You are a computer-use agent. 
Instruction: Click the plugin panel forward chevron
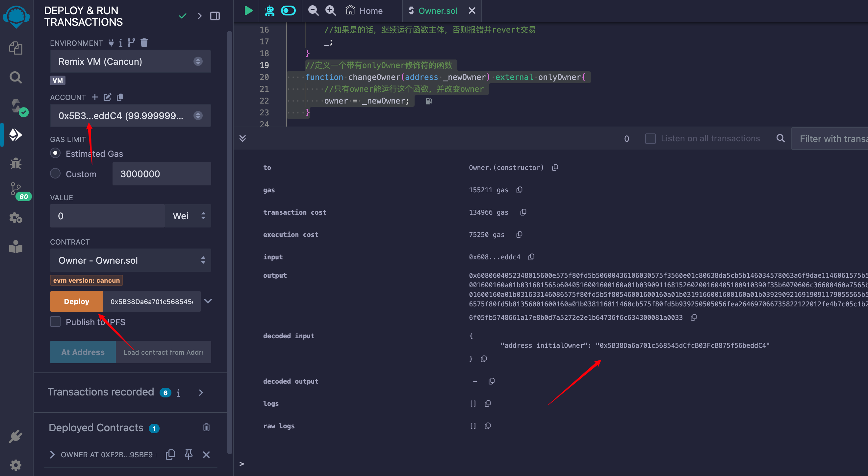(x=200, y=16)
